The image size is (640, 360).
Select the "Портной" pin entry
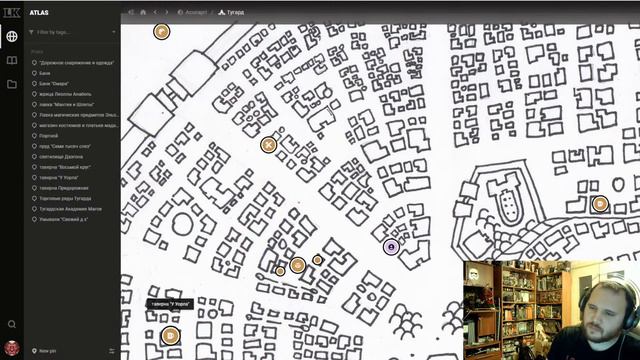point(45,136)
